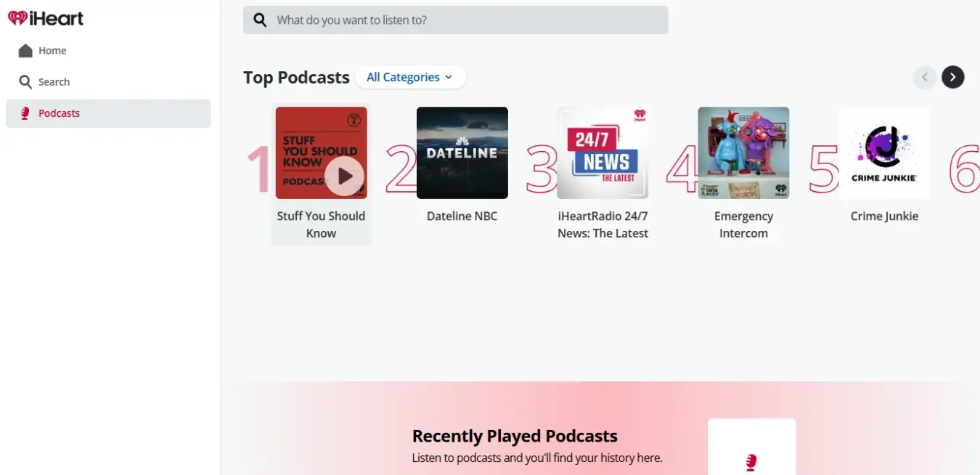Open the 24/7 News The Latest cover

(603, 153)
